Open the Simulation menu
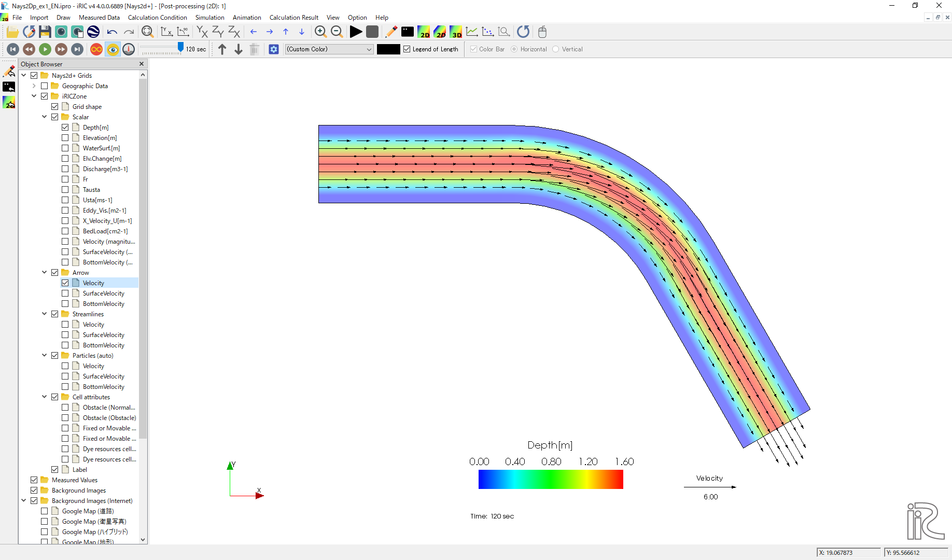952x560 pixels. coord(209,18)
